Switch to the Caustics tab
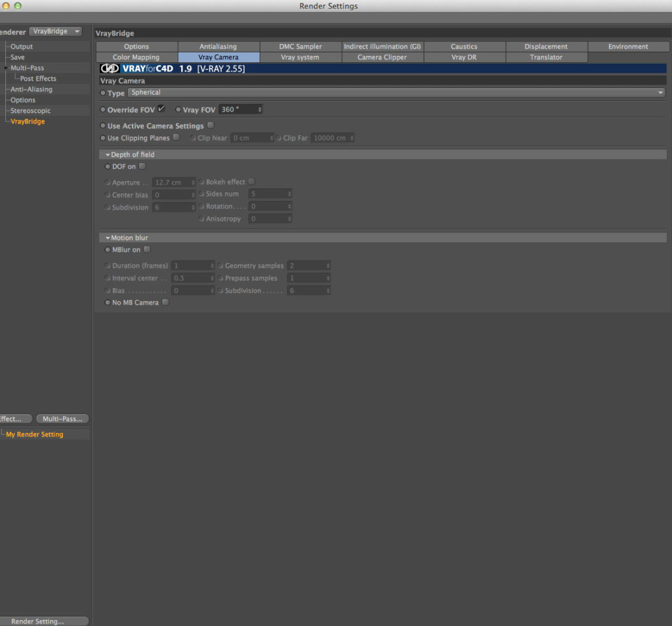Image resolution: width=672 pixels, height=626 pixels. (465, 47)
